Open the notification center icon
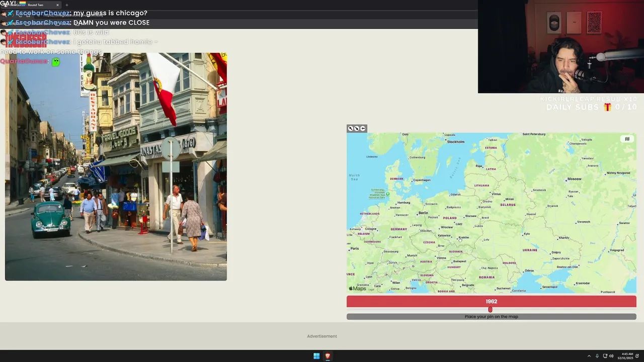 coord(637,356)
